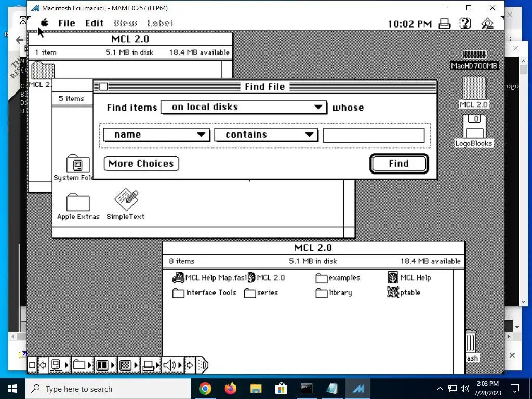Open the monitor resolution checkerboard Control Strip module
Screen dimensions: 532x399
tap(129, 365)
